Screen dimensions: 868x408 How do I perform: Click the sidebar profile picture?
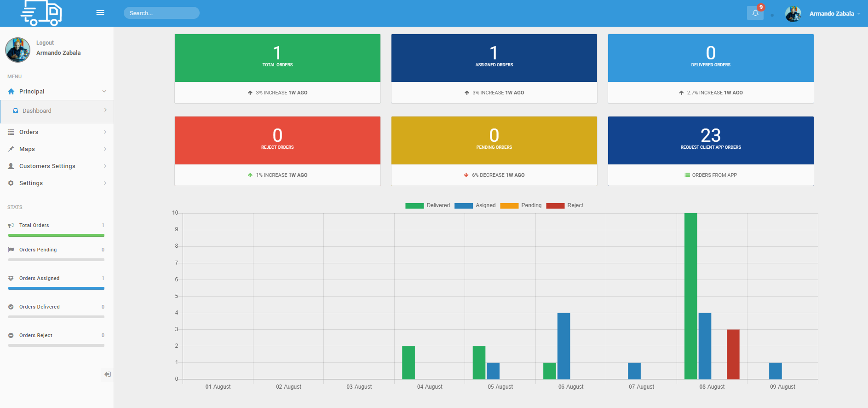(x=17, y=50)
